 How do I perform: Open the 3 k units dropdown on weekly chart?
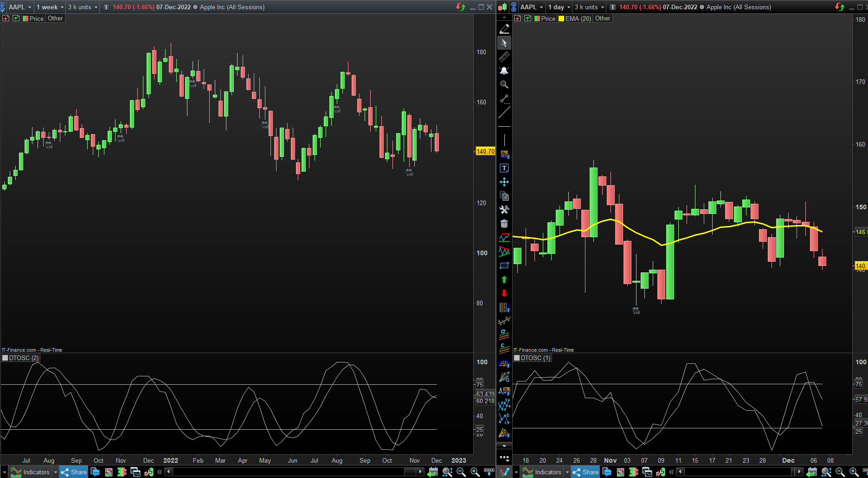click(x=83, y=7)
